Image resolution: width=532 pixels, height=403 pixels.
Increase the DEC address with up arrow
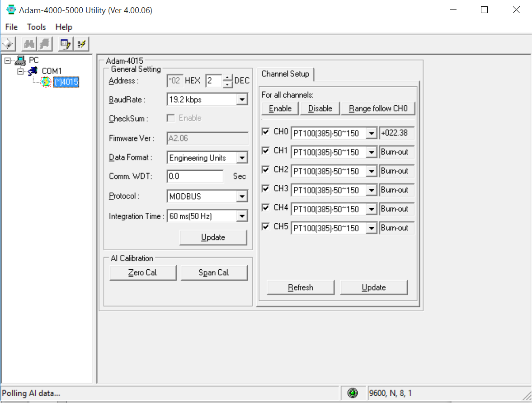228,77
